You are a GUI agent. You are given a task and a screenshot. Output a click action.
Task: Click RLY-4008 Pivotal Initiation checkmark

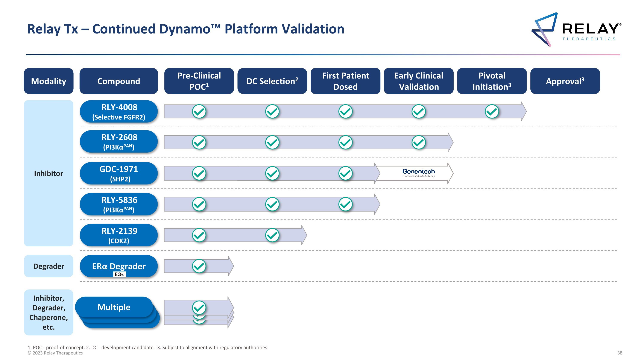(x=492, y=111)
